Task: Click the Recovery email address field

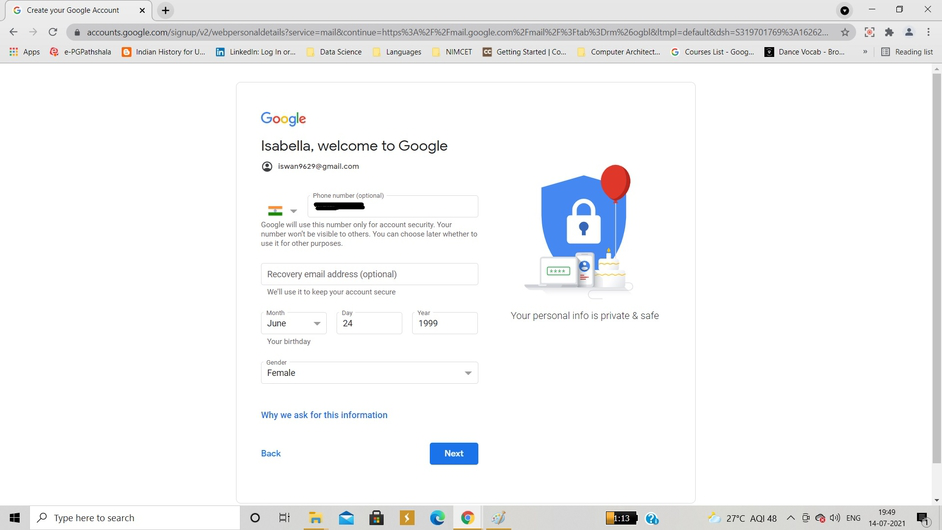Action: 369,274
